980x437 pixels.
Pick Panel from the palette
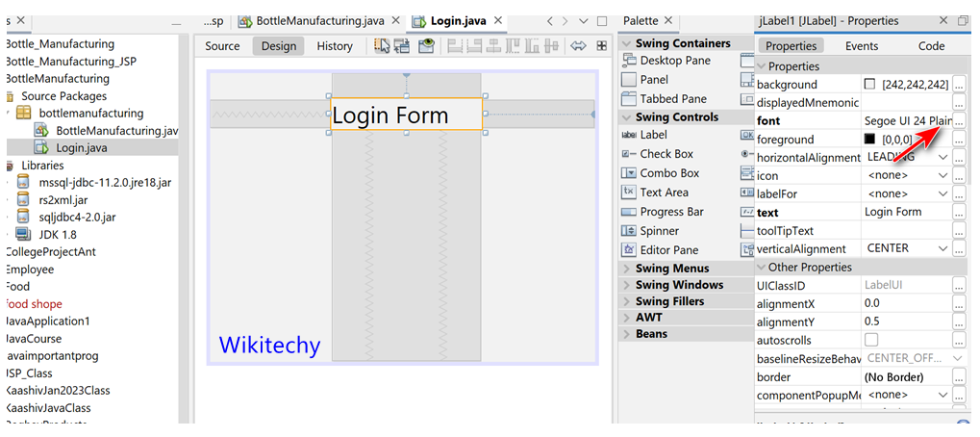[645, 80]
